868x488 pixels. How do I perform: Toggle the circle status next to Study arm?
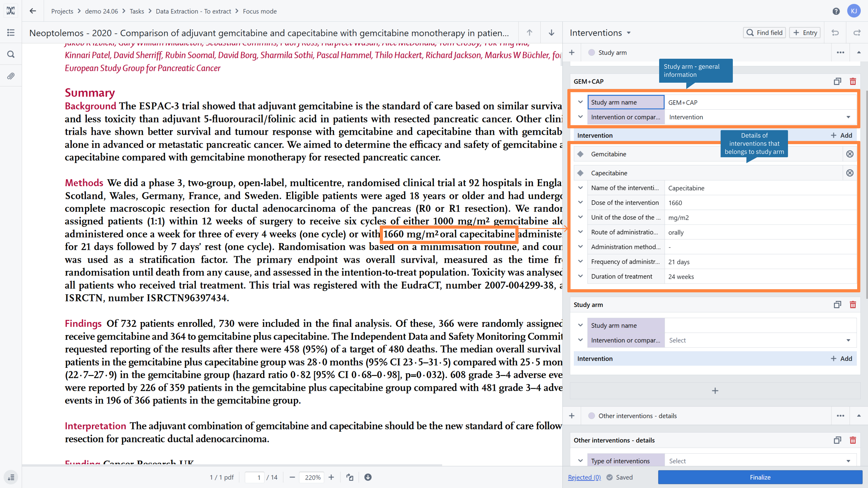pyautogui.click(x=591, y=53)
